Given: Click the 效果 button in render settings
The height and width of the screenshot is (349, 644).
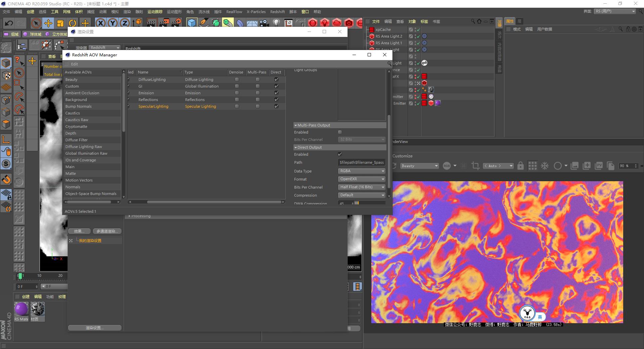Looking at the screenshot, I should (79, 231).
